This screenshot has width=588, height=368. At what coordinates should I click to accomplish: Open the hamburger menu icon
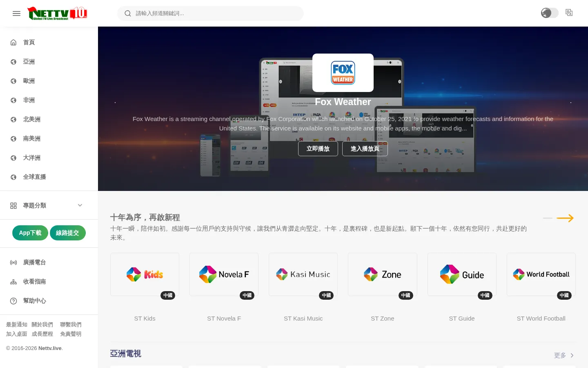(x=16, y=13)
